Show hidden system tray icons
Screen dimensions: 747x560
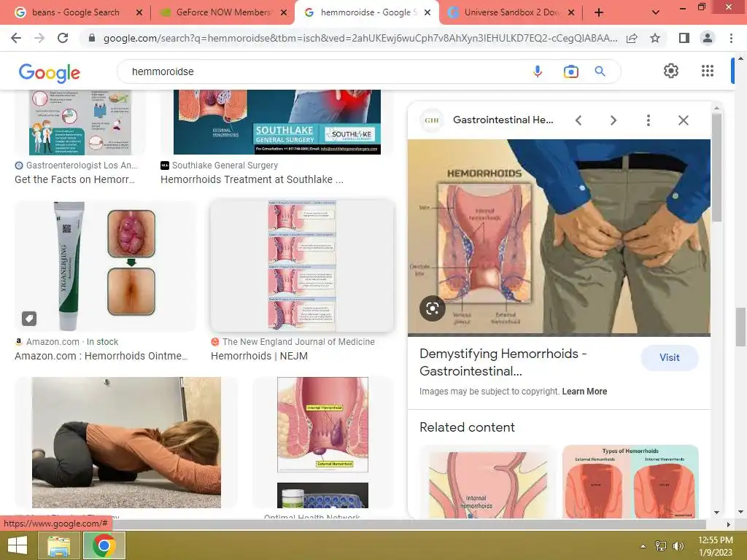coord(643,546)
